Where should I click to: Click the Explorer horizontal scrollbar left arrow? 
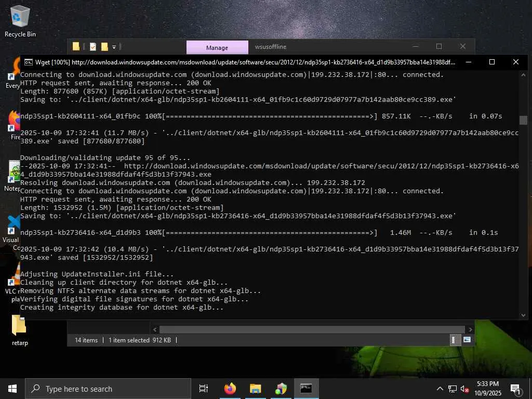[155, 329]
